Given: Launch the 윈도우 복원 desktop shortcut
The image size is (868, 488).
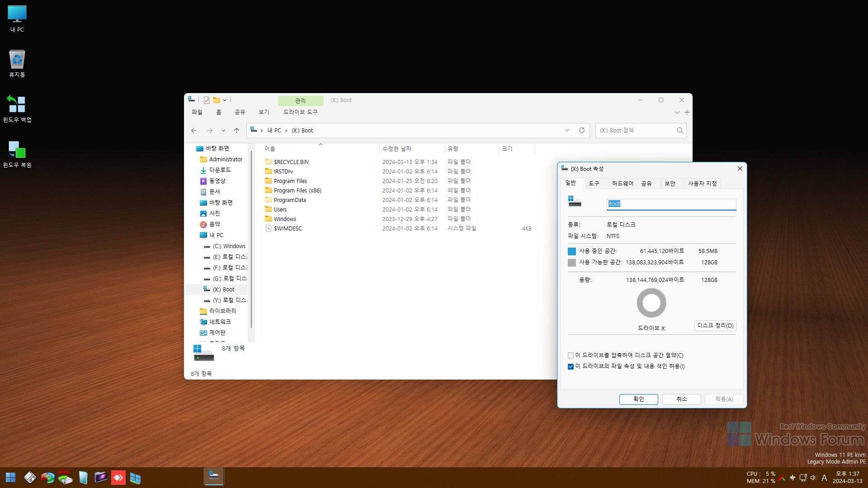Looking at the screenshot, I should pyautogui.click(x=17, y=154).
